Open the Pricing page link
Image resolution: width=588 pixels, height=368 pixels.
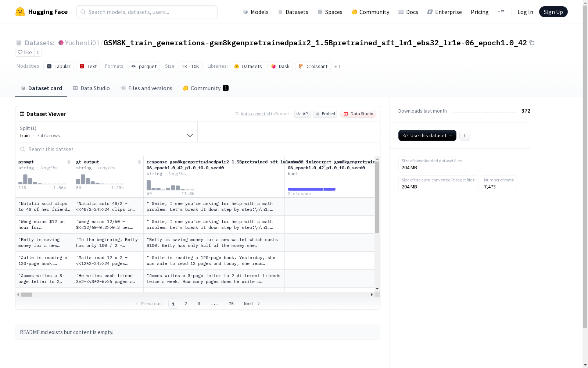pyautogui.click(x=480, y=12)
